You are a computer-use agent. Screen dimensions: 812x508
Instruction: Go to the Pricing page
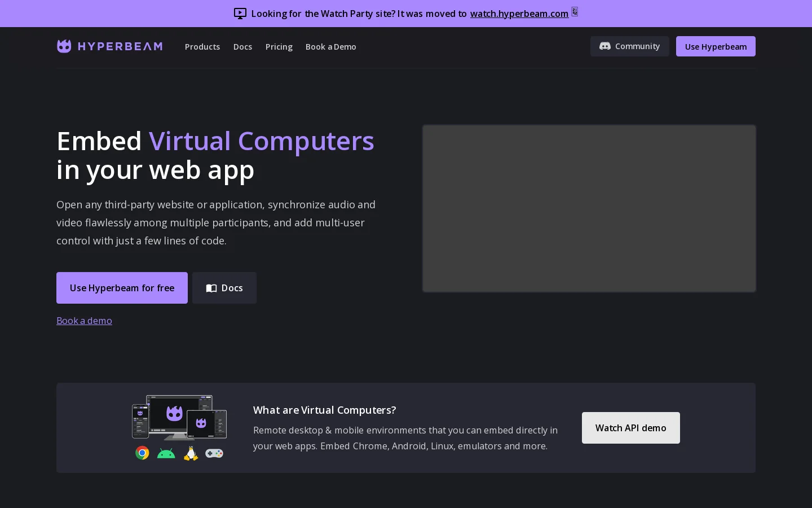point(279,47)
